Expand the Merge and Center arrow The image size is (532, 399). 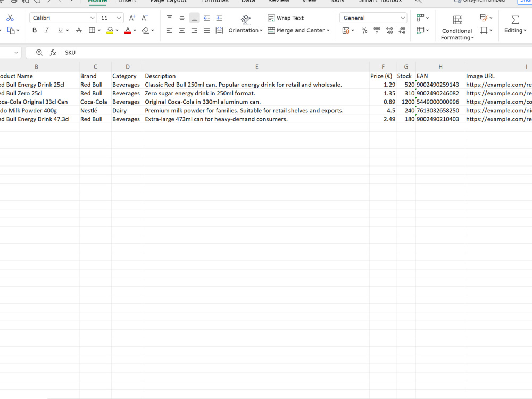[328, 30]
